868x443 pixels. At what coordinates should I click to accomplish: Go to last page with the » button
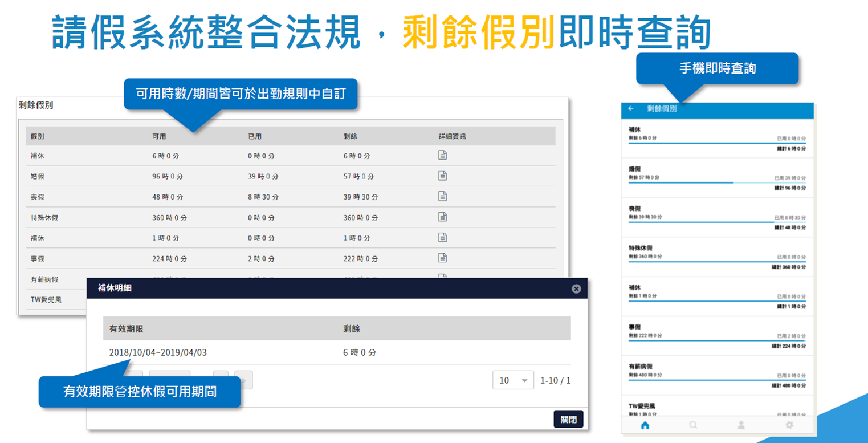coord(243,380)
